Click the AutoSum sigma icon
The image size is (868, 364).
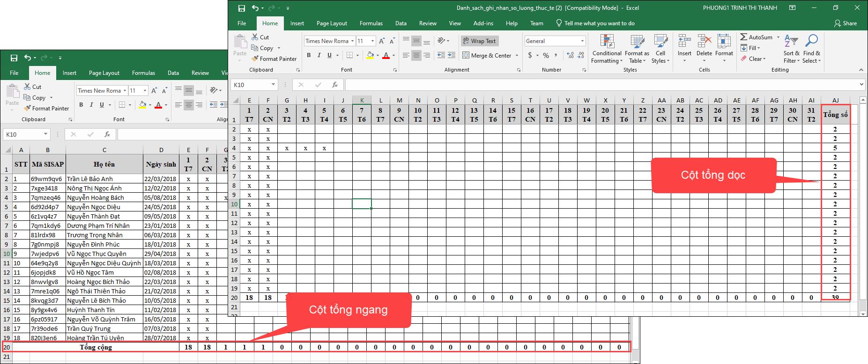click(x=743, y=37)
